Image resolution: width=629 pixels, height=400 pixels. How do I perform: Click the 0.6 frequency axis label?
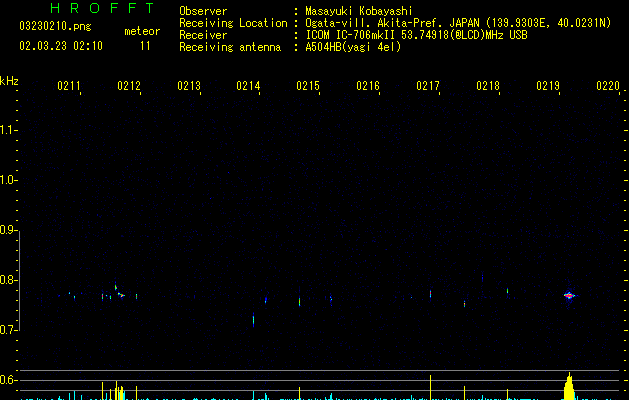click(8, 380)
